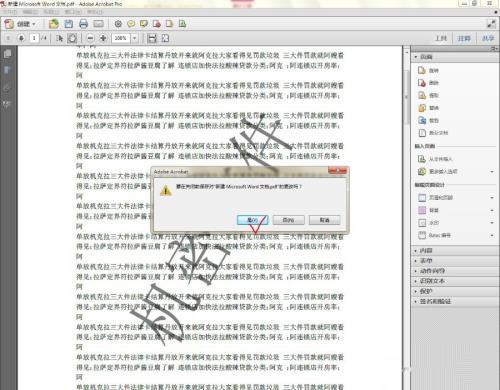This screenshot has width=500, height=390.
Task: Click the zoom percentage field
Action: [x=121, y=38]
